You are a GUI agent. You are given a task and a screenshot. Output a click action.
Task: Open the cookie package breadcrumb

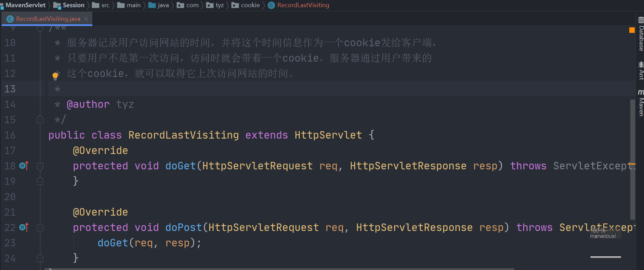point(246,5)
